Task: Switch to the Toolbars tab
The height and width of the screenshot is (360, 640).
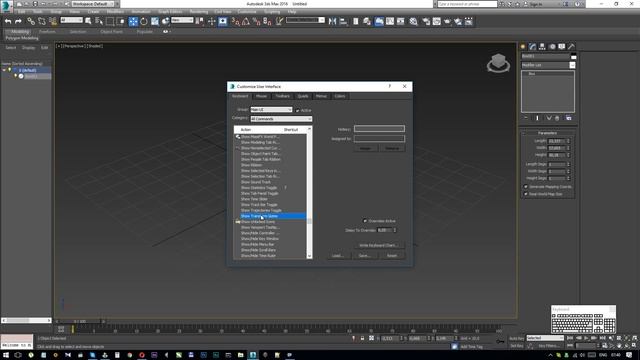Action: pos(282,96)
